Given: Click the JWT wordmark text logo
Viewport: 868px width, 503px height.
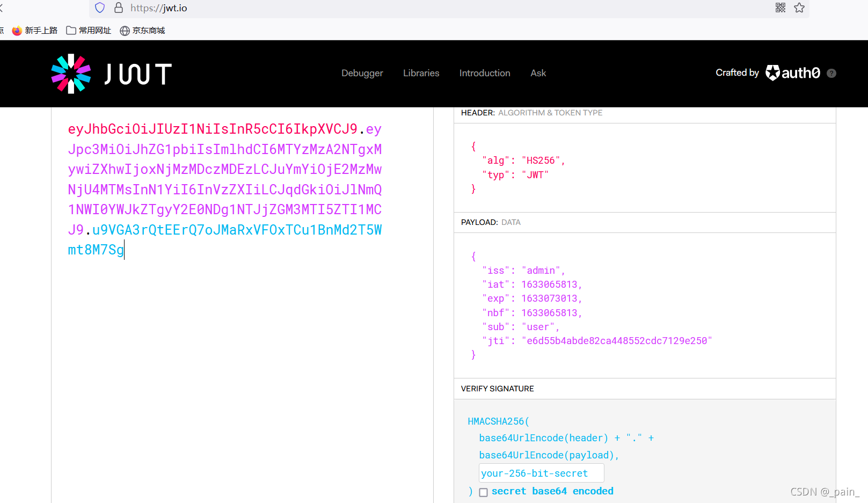Looking at the screenshot, I should point(138,74).
